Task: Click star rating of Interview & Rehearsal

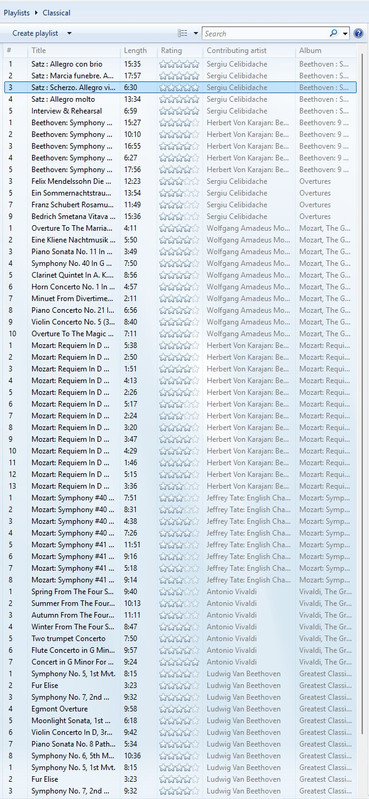Action: coord(179,111)
